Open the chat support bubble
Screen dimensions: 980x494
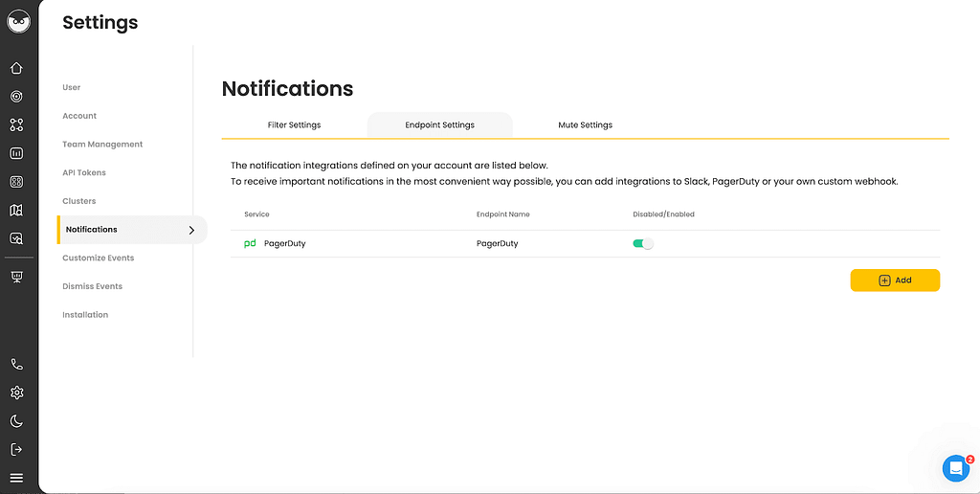[956, 468]
